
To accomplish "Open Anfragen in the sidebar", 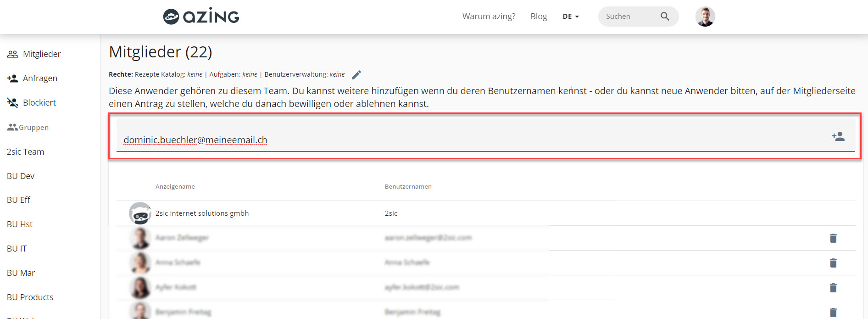I will (40, 78).
